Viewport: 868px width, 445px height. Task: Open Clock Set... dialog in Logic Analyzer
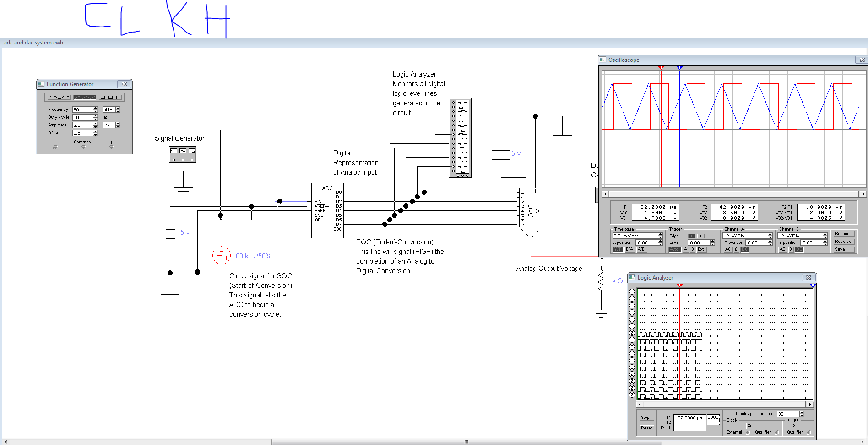pyautogui.click(x=753, y=426)
